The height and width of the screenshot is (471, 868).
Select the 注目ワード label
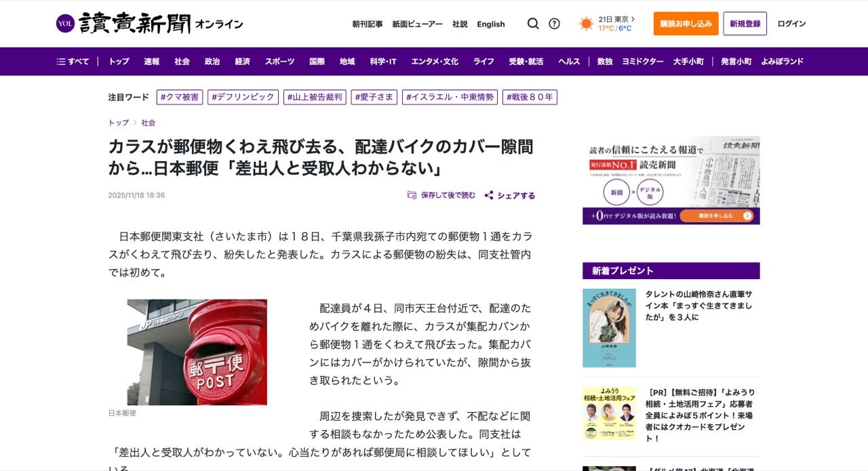(x=129, y=97)
